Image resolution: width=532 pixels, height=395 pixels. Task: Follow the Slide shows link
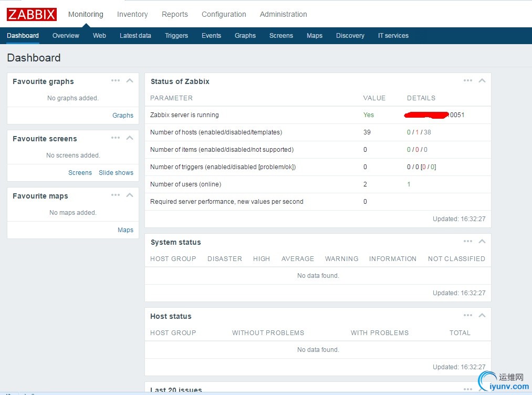pyautogui.click(x=116, y=173)
